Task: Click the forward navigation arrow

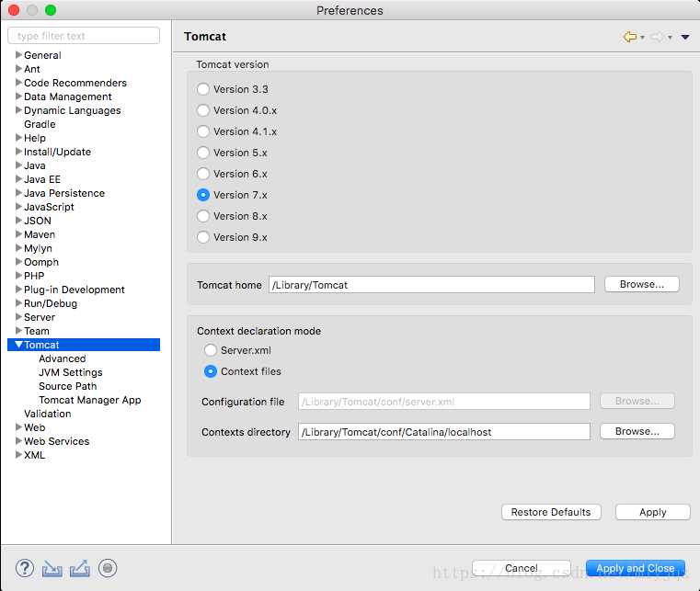Action: [x=657, y=37]
